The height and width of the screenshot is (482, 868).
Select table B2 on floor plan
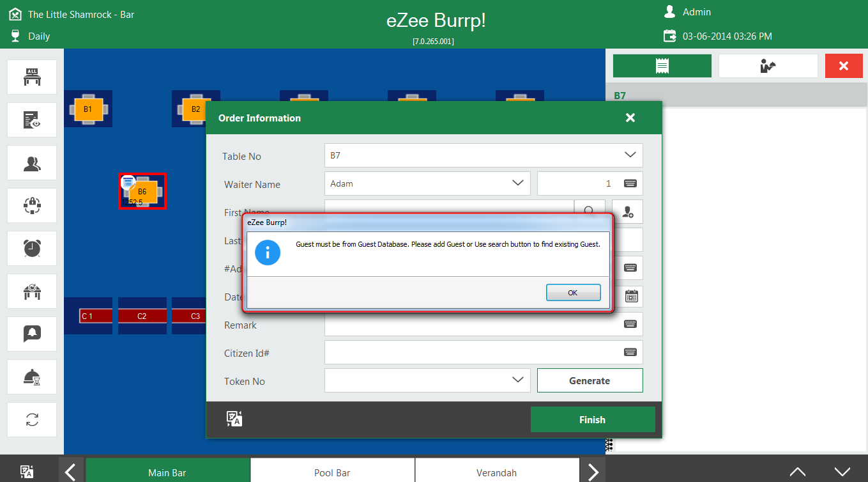[195, 109]
